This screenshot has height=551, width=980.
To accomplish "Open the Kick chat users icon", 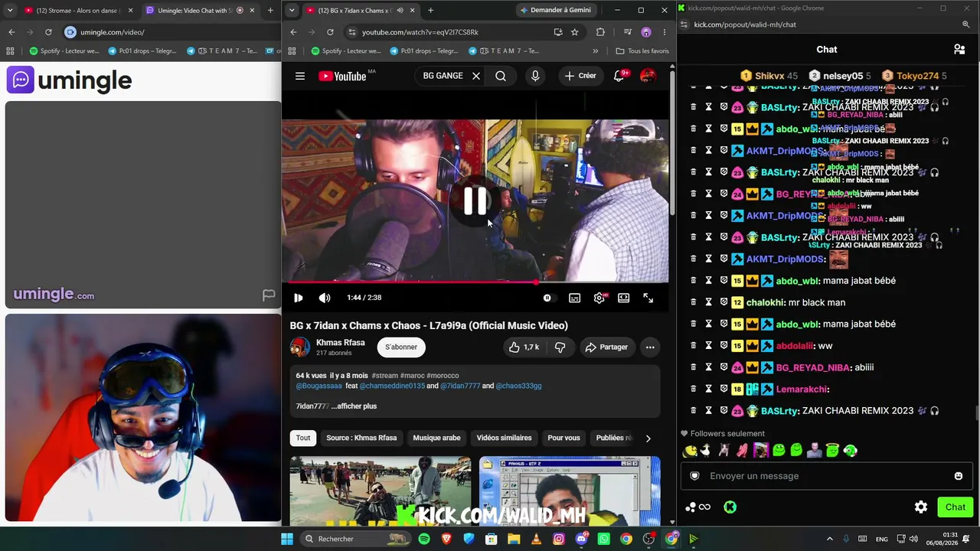I will [x=959, y=49].
